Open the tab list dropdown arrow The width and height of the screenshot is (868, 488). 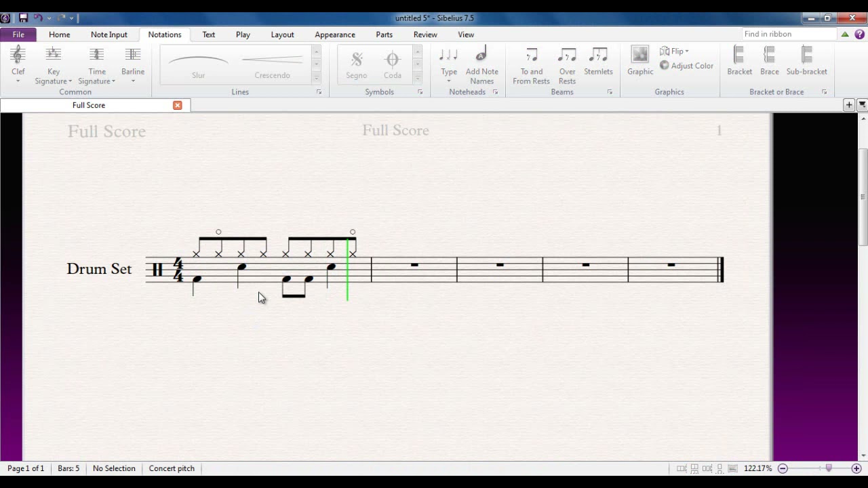pos(863,105)
